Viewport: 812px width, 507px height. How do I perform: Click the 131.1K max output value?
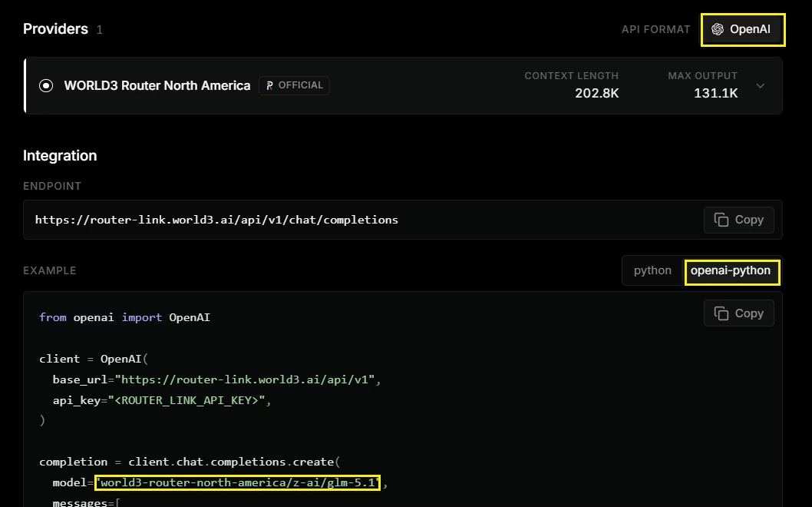(x=715, y=93)
